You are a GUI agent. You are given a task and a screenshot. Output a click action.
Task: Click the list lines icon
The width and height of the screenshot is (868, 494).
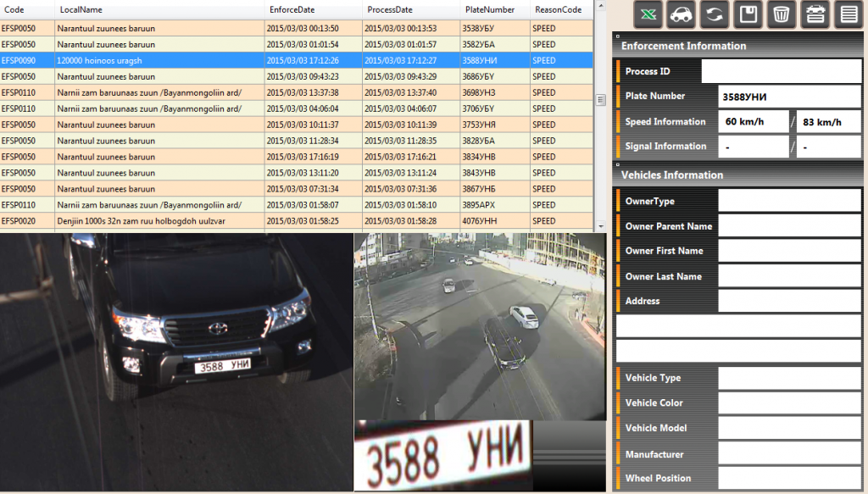pyautogui.click(x=847, y=14)
